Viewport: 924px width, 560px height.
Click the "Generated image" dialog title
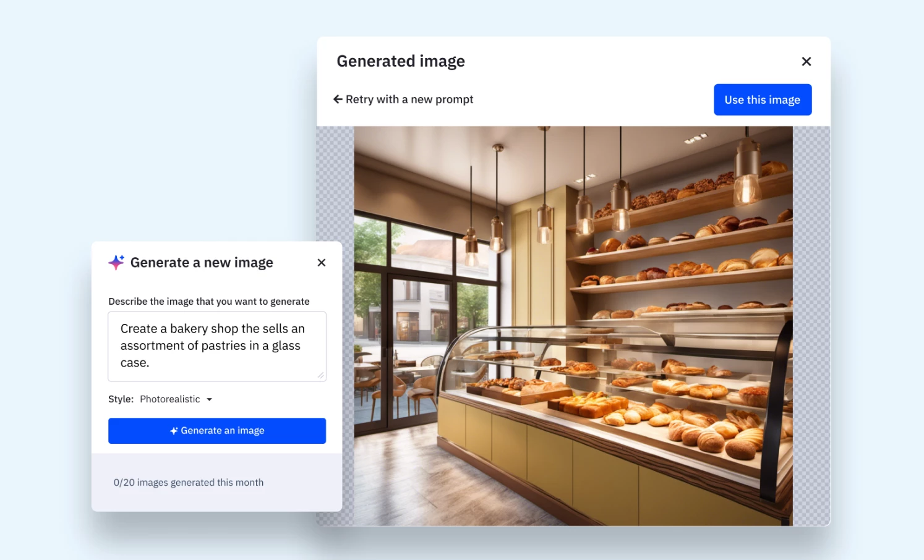click(x=401, y=61)
